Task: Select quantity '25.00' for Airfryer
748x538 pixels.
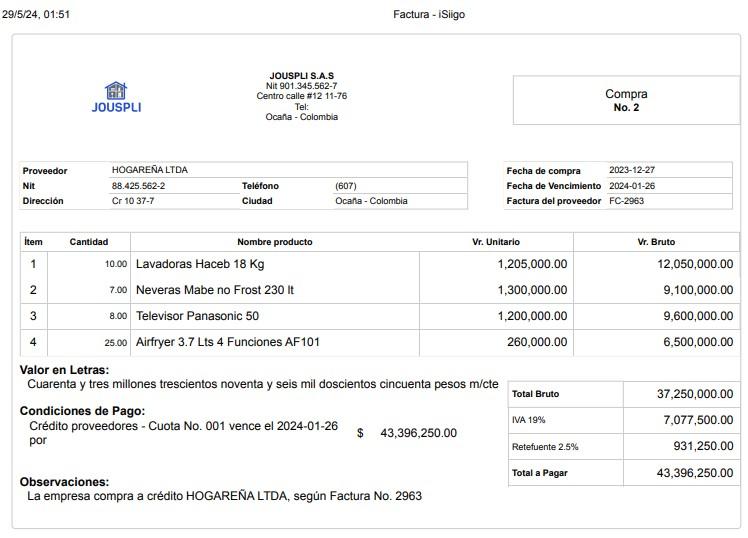Action: (116, 342)
